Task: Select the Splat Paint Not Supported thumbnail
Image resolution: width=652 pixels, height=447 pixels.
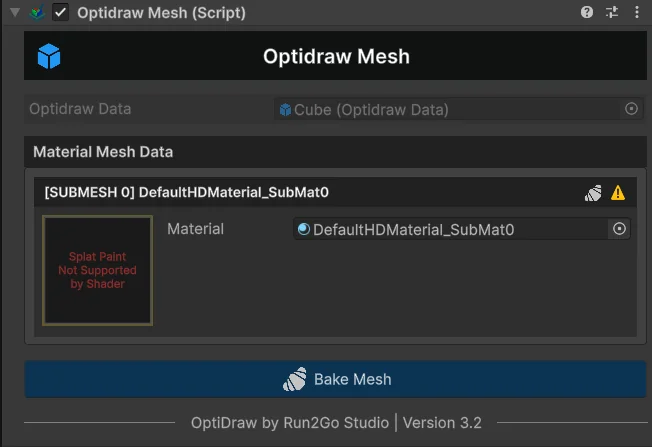Action: pyautogui.click(x=98, y=270)
